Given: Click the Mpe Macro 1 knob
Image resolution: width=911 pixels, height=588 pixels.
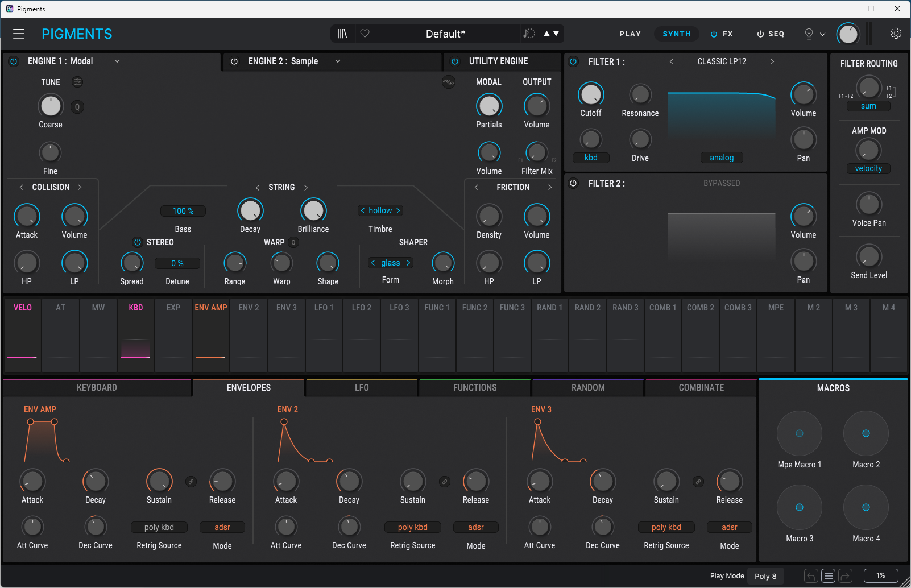Looking at the screenshot, I should point(800,433).
